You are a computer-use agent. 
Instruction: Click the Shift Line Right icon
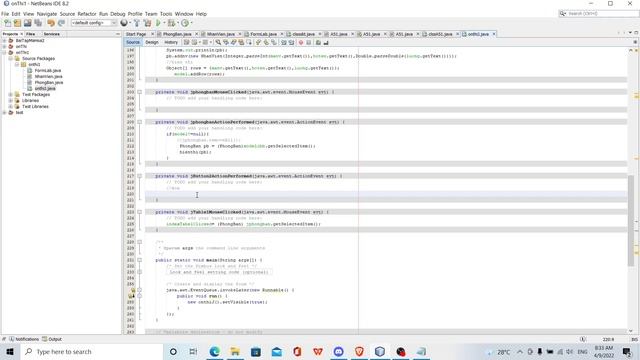292,42
